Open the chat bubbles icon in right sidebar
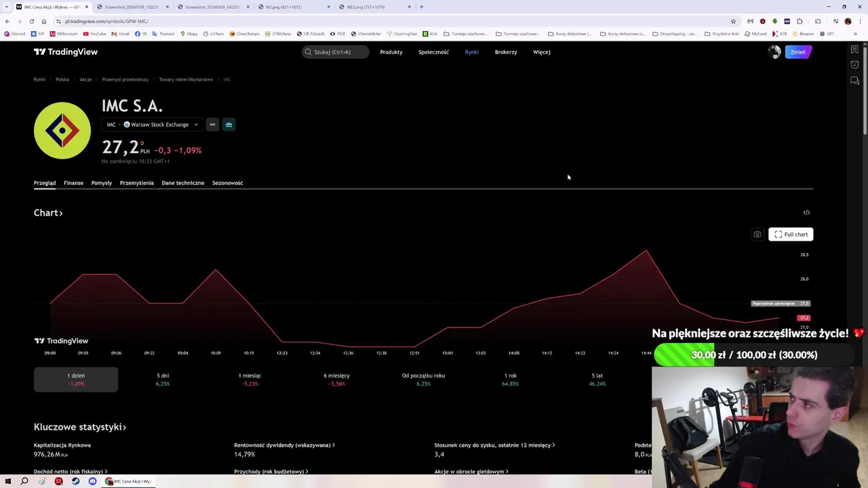The width and height of the screenshot is (868, 488). 854,81
